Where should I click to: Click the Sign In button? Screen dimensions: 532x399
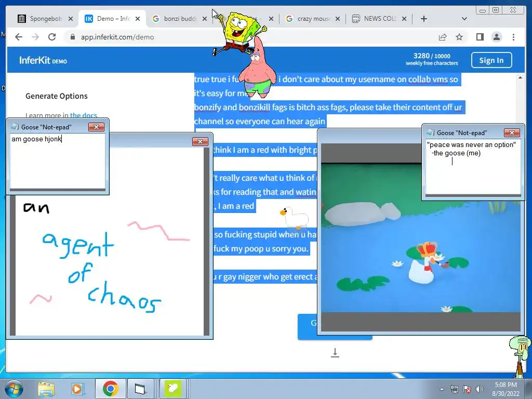pyautogui.click(x=491, y=60)
